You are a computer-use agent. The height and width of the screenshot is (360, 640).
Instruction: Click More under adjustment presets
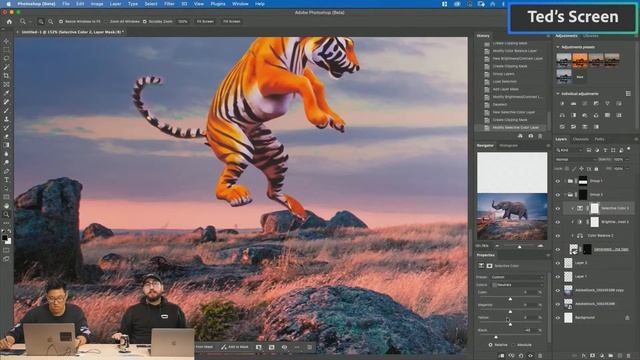[580, 76]
